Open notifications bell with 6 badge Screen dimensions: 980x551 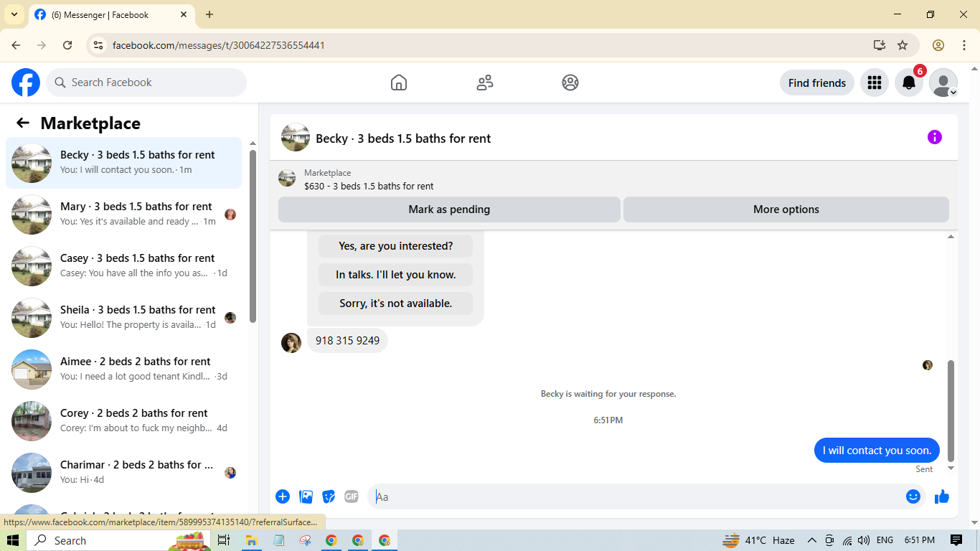[909, 83]
